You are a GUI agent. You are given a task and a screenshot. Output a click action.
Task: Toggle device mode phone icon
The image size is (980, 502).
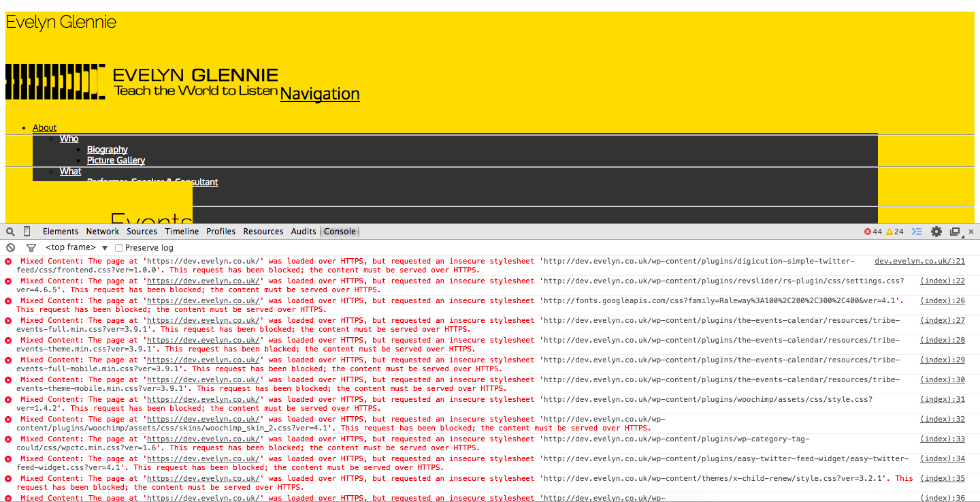click(27, 232)
